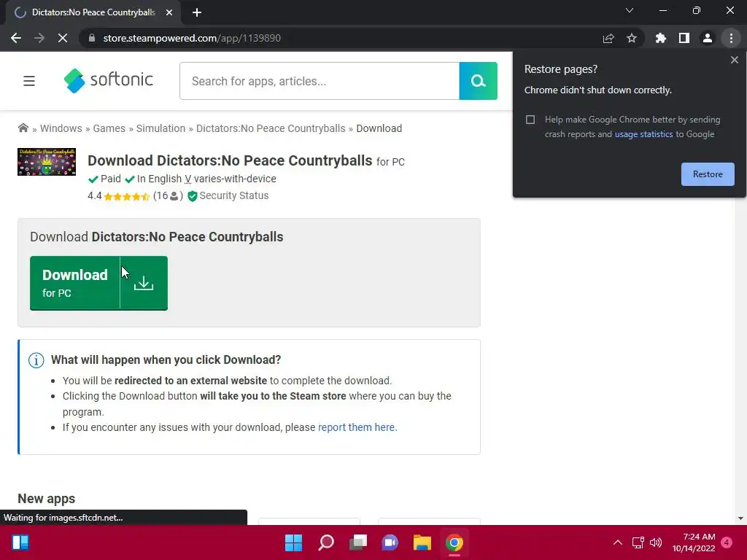Open a new browser tab

(197, 12)
